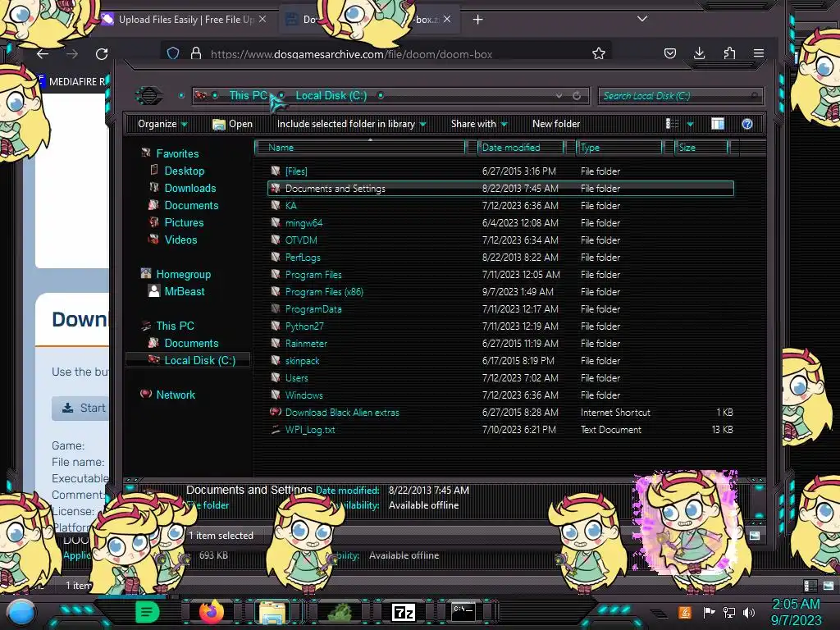
Task: Open Firefox downloads arrow icon
Action: click(x=699, y=53)
